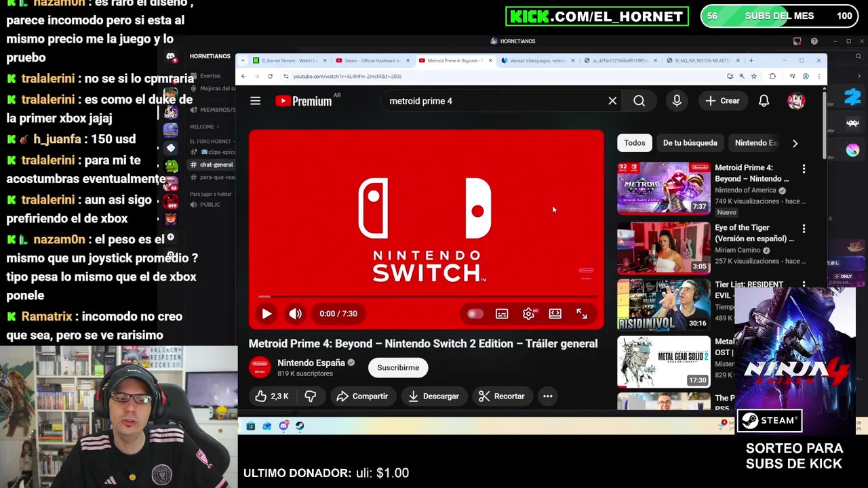Select the Nintendo España filter chip

(755, 143)
